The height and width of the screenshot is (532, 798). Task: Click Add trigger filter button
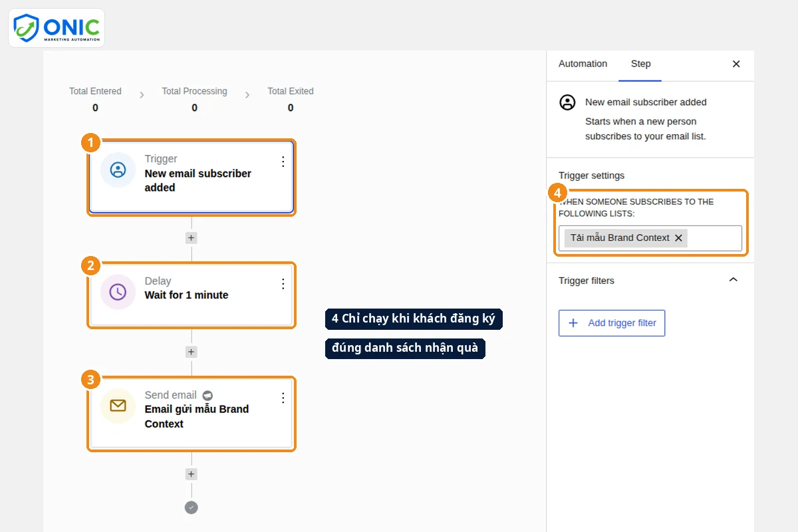click(612, 323)
